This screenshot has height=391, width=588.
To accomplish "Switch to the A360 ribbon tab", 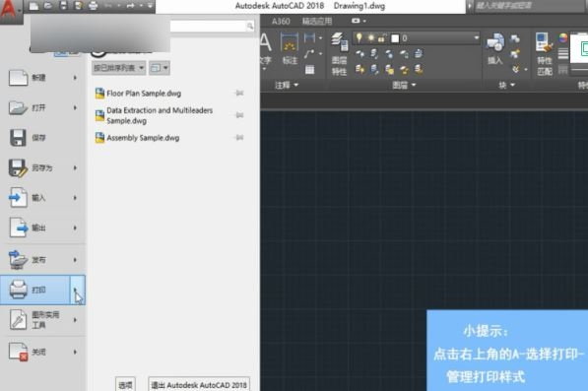I will pos(281,22).
